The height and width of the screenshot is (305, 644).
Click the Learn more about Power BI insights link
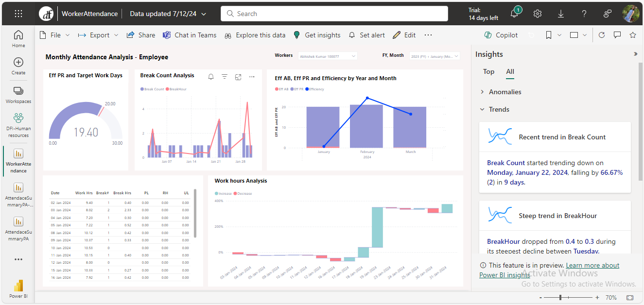[592, 265]
